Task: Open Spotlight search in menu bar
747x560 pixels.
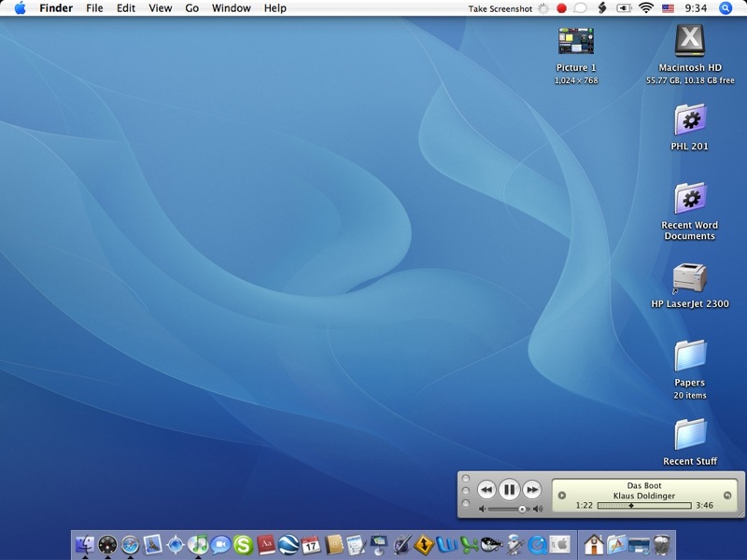Action: pos(726,8)
